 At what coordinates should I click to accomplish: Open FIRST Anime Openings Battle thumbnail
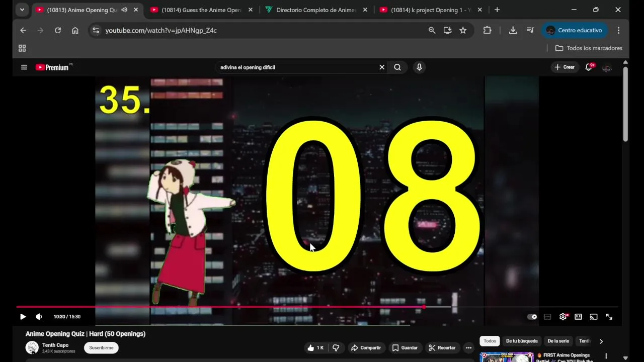coord(506,357)
